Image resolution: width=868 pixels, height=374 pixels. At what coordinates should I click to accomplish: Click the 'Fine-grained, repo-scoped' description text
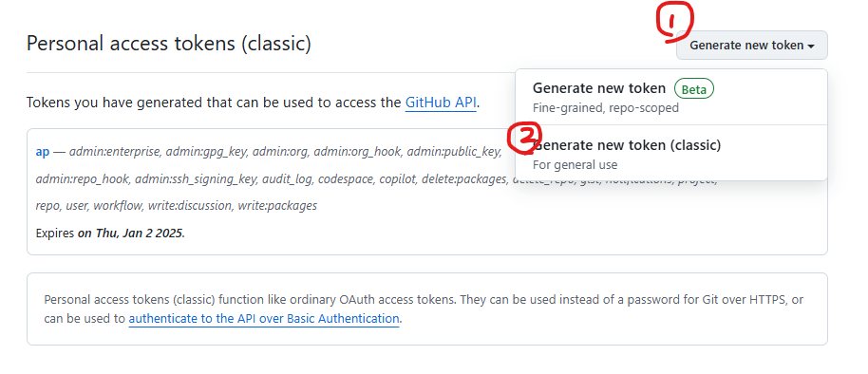606,108
